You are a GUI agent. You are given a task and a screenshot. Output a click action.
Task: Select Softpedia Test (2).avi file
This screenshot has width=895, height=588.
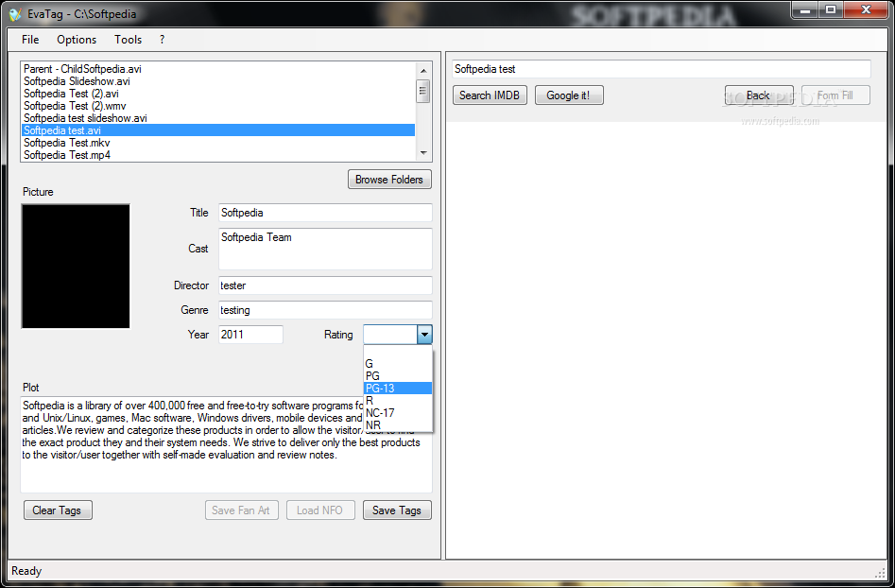pyautogui.click(x=218, y=93)
